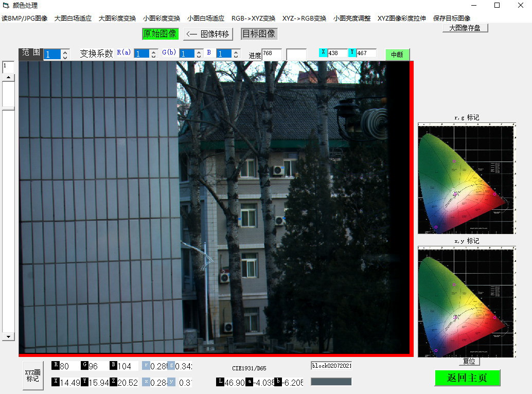Open the RGB->XYZ变换 menu item

click(253, 19)
